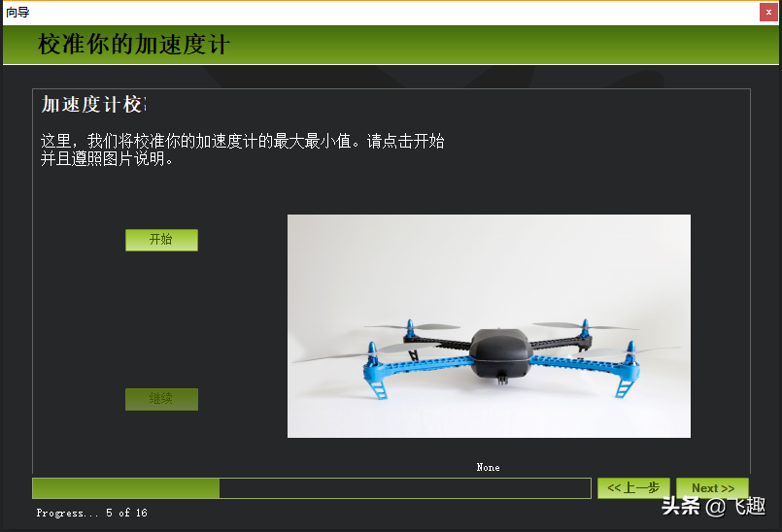Click the 向导 window title text
This screenshot has width=782, height=532.
(x=17, y=12)
